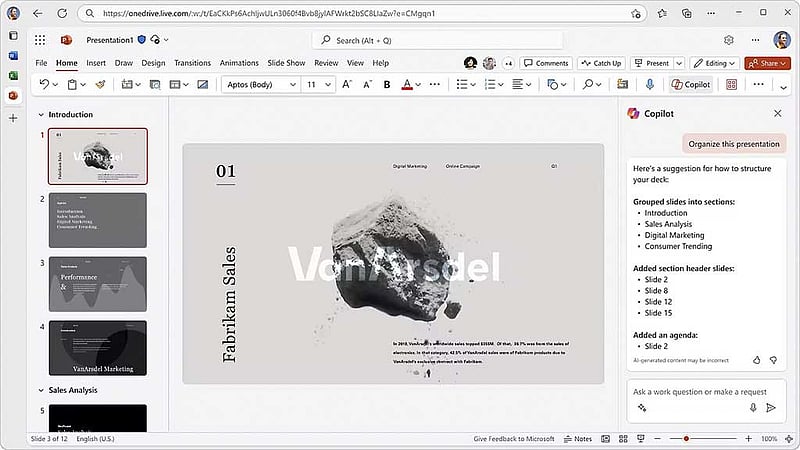Viewport: 800px width, 450px height.
Task: Open the font color dropdown arrow
Action: point(418,85)
